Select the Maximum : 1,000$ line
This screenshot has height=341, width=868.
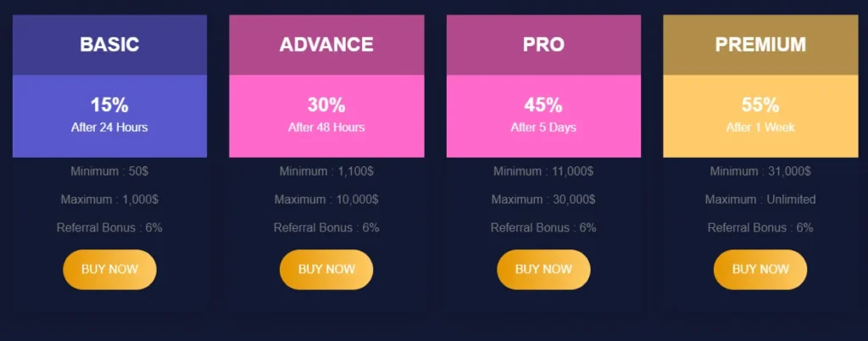click(109, 199)
